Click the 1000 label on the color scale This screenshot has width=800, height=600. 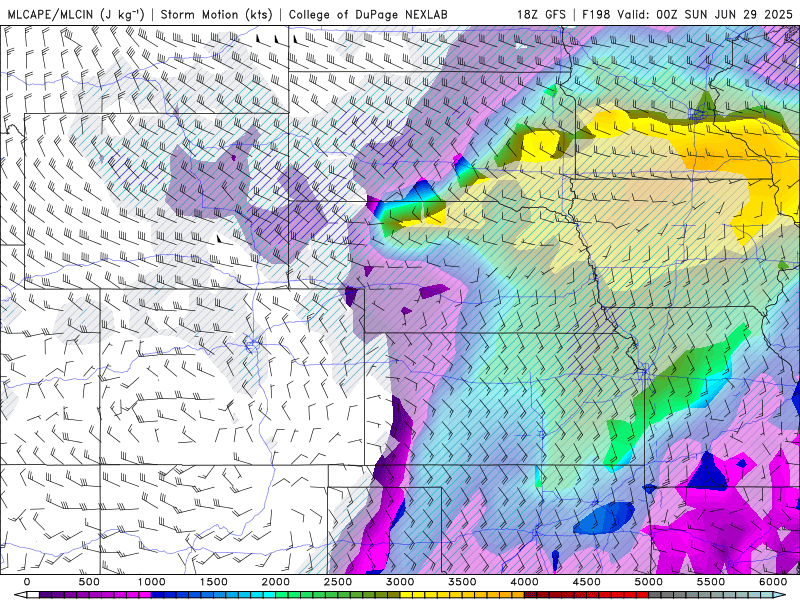click(152, 582)
